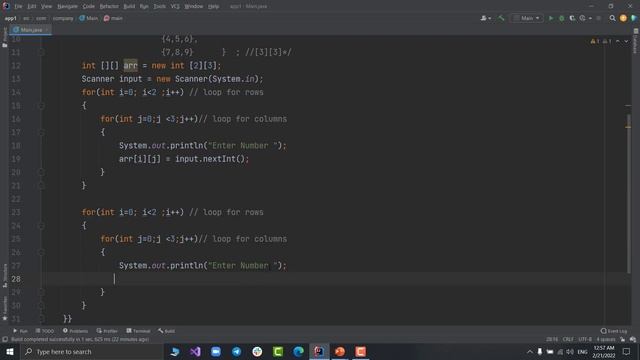Open the Profiler tool window button
Image resolution: width=640 pixels, height=360 pixels.
tap(107, 331)
